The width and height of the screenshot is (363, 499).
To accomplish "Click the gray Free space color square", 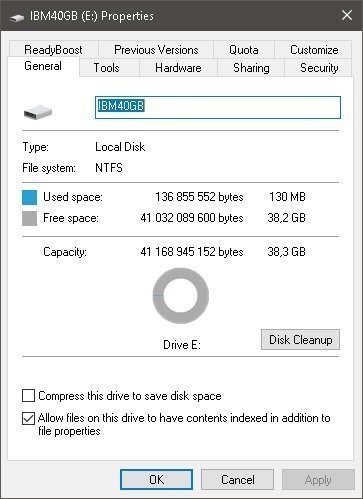I will 29,219.
